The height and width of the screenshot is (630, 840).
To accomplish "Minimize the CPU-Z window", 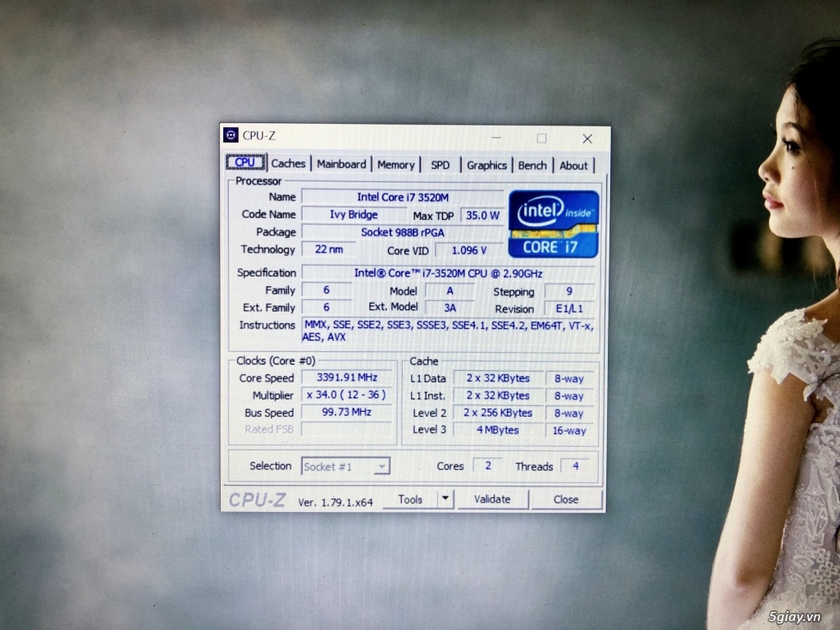I will (x=496, y=138).
